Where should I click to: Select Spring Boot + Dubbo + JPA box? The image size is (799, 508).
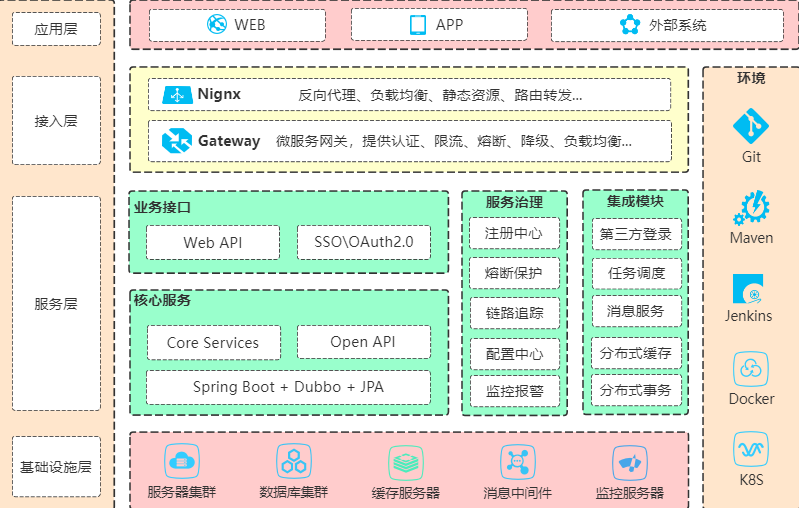point(288,387)
